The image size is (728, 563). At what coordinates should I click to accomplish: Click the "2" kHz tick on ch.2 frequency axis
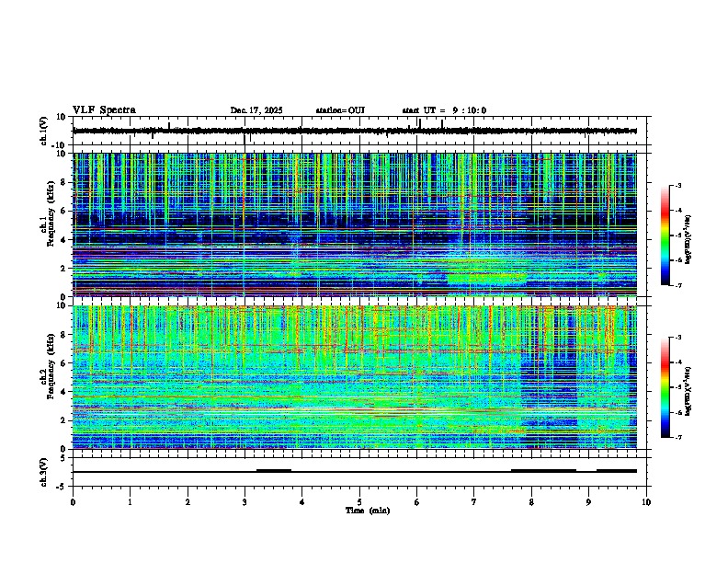click(x=64, y=420)
